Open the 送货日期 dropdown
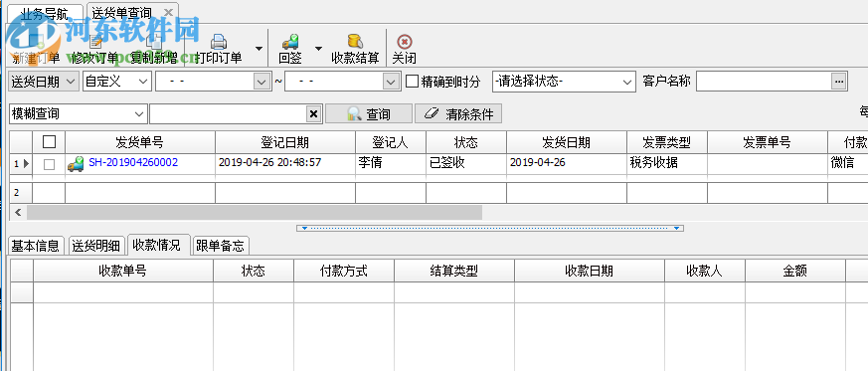This screenshot has width=868, height=371. coord(72,82)
